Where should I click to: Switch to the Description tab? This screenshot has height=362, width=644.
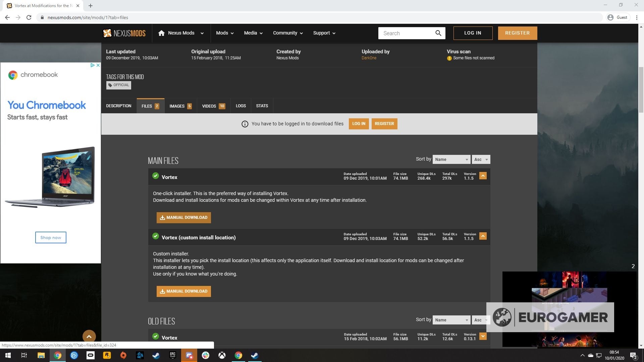[x=119, y=106]
